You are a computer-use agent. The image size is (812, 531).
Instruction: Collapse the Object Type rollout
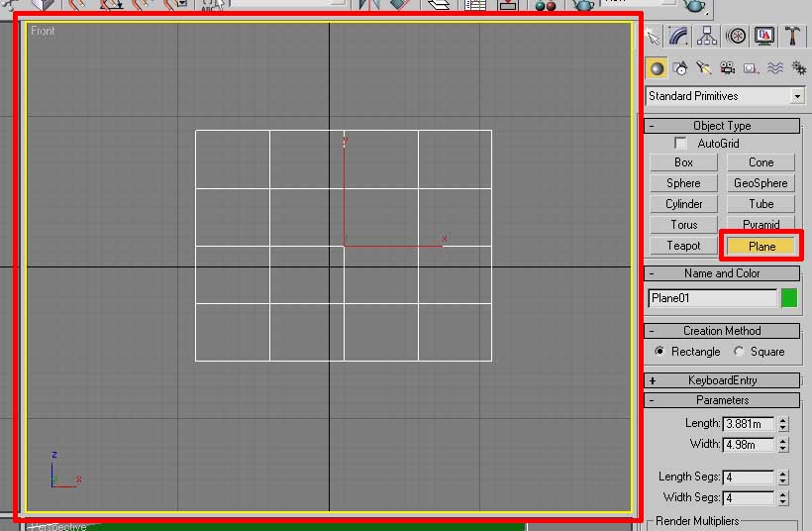pos(722,126)
